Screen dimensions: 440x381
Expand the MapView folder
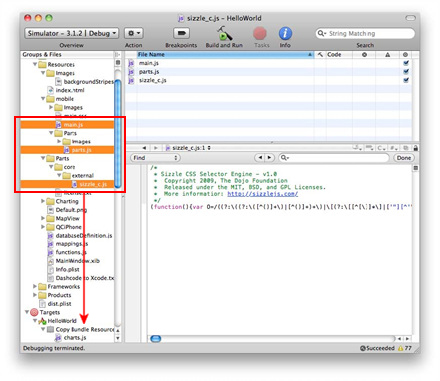(x=43, y=218)
